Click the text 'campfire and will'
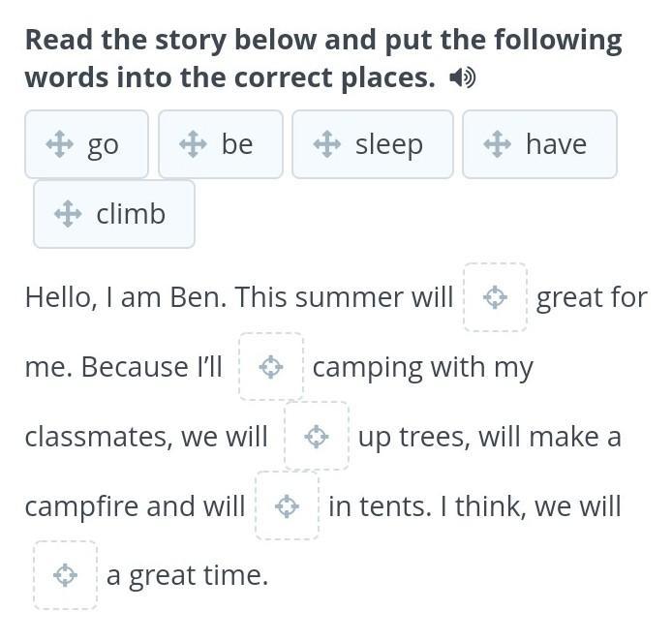This screenshot has height=642, width=672. pos(135,506)
